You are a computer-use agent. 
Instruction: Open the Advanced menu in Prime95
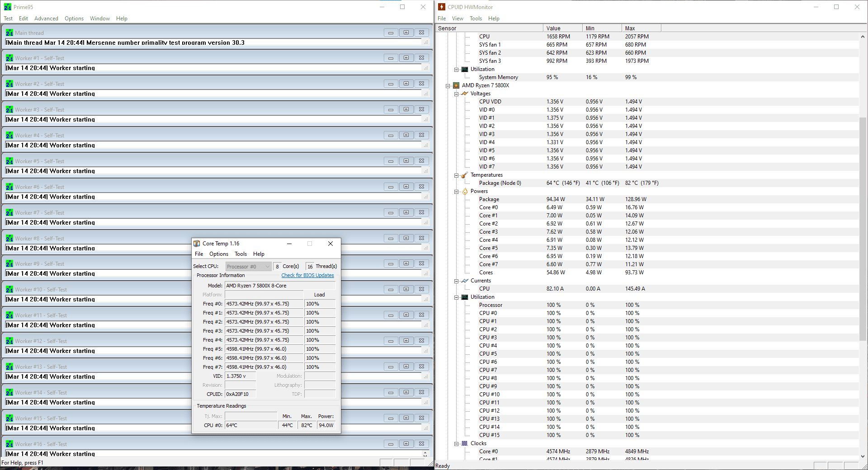[x=46, y=19]
